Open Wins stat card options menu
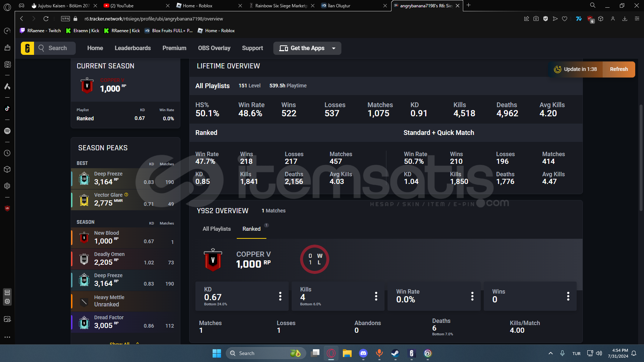 point(568,296)
